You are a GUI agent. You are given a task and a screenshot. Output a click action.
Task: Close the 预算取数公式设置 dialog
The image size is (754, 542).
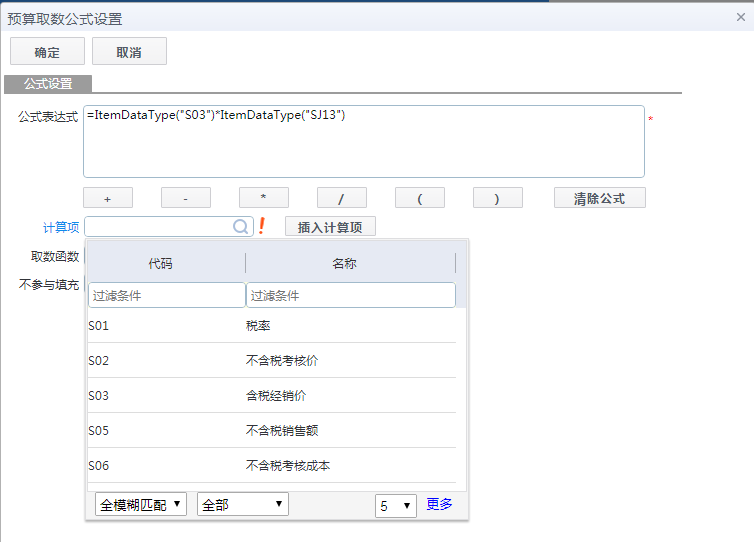point(740,16)
